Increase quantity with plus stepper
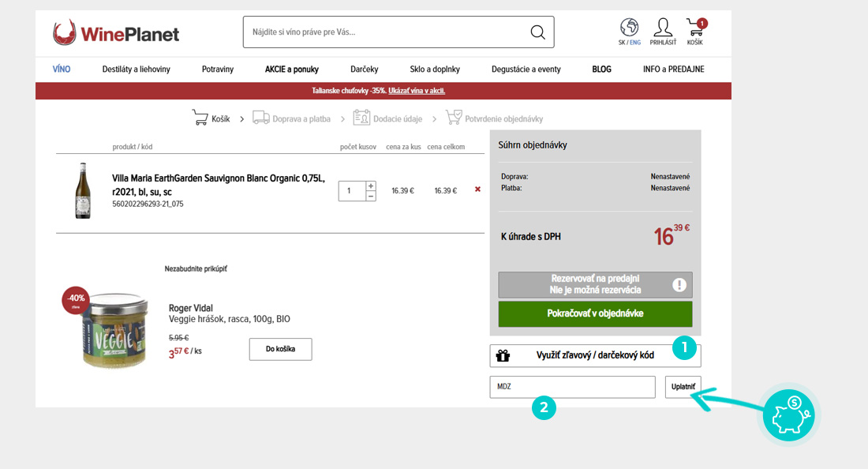Image resolution: width=868 pixels, height=469 pixels. point(371,186)
